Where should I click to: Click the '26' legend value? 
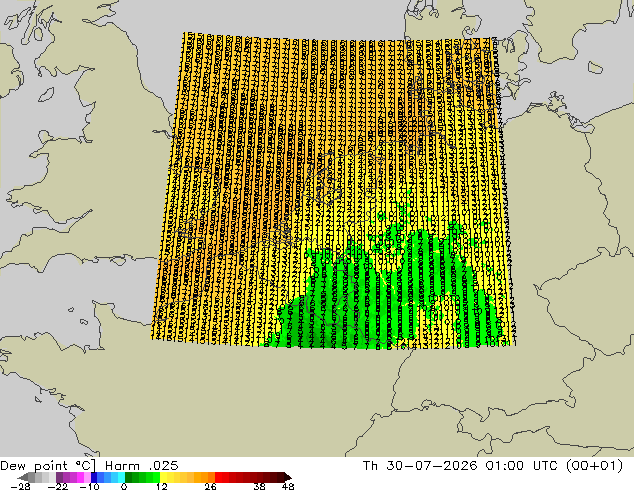coord(210,486)
